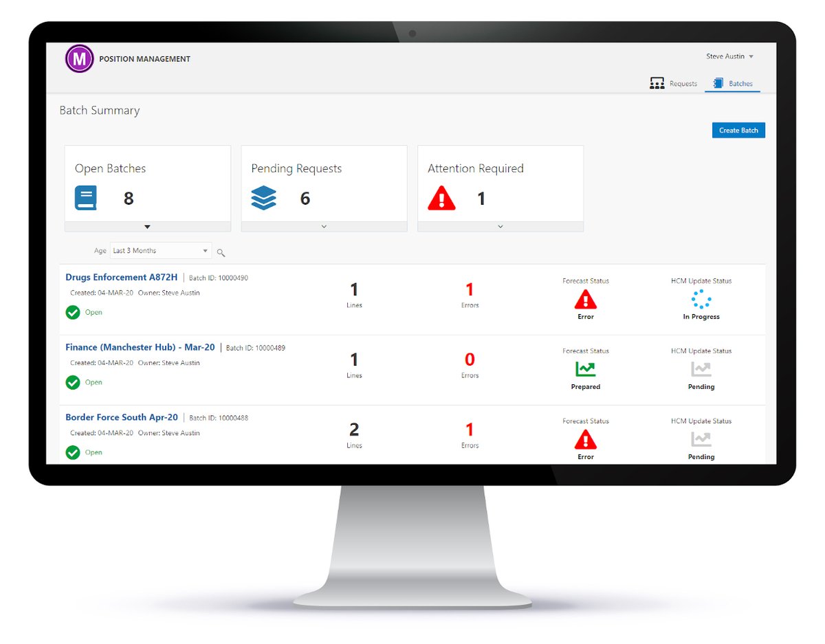825x644 pixels.
Task: Click Open status check for Border Force
Action: [x=73, y=452]
